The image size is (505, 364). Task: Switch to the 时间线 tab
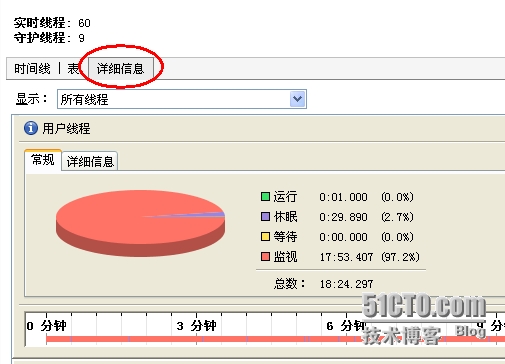tap(32, 69)
